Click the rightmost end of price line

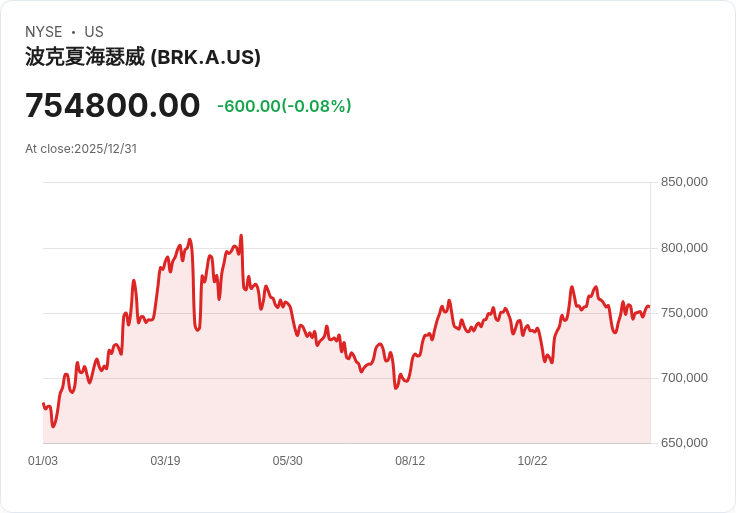tap(649, 307)
